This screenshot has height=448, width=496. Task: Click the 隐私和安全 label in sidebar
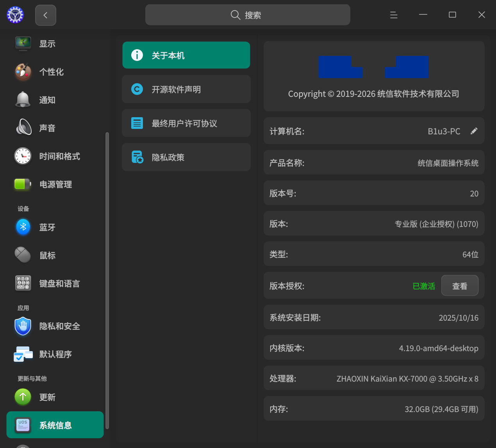pyautogui.click(x=60, y=326)
